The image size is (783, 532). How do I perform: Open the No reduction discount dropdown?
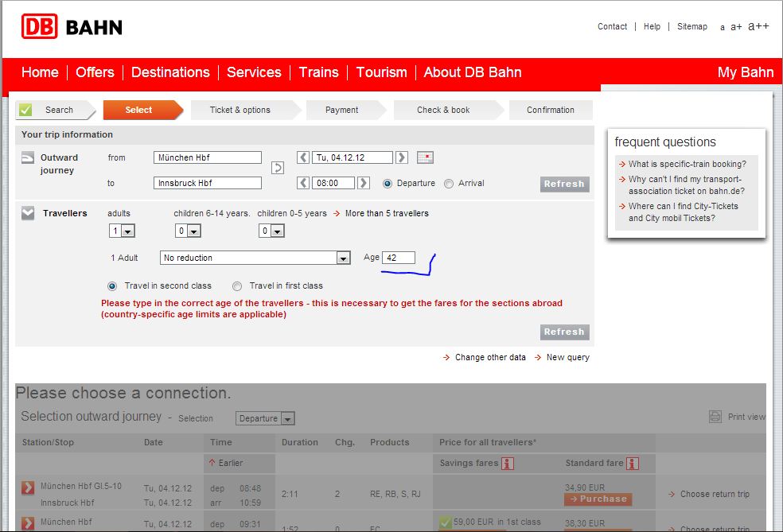click(255, 258)
